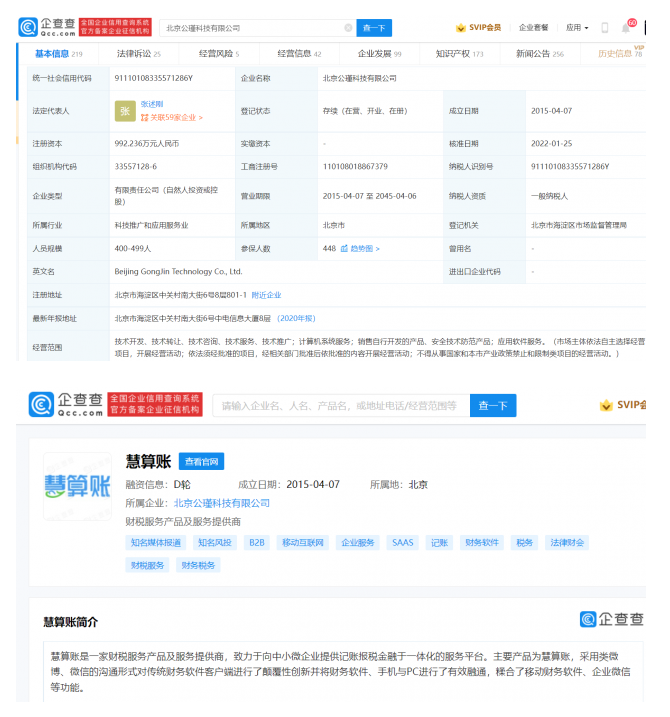Click the 慧算账 product logo thumbnail

[77, 486]
